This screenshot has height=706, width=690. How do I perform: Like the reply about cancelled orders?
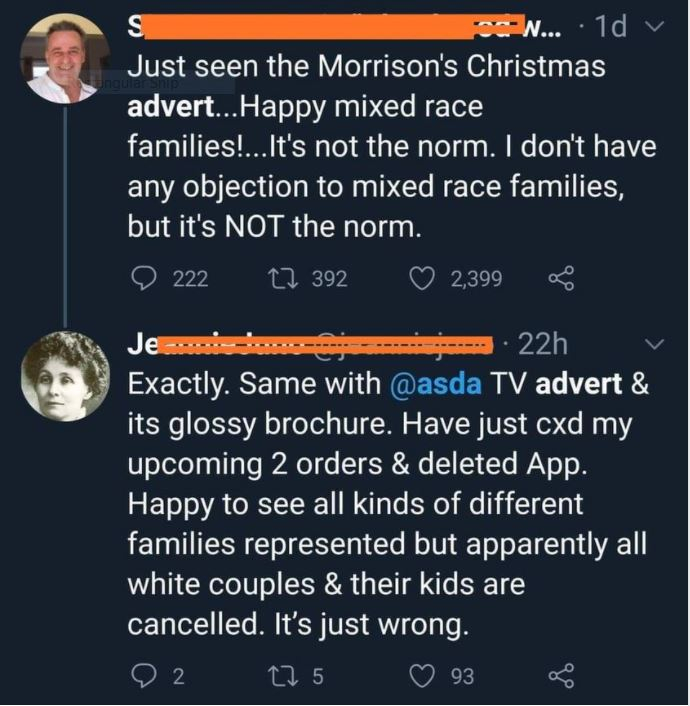coord(424,677)
